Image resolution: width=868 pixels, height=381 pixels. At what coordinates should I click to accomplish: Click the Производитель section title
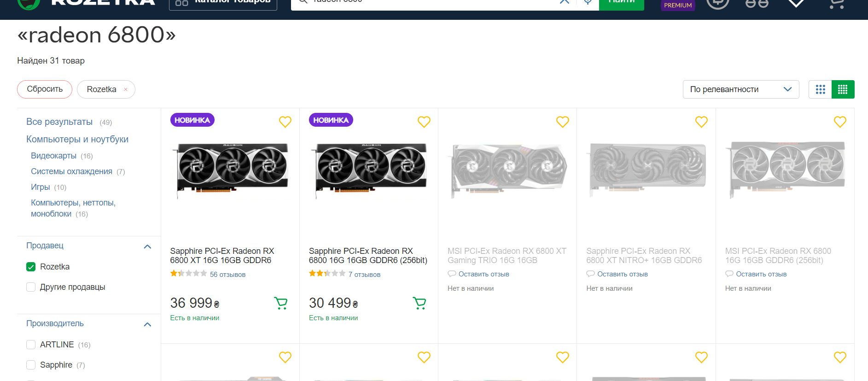[x=55, y=323]
